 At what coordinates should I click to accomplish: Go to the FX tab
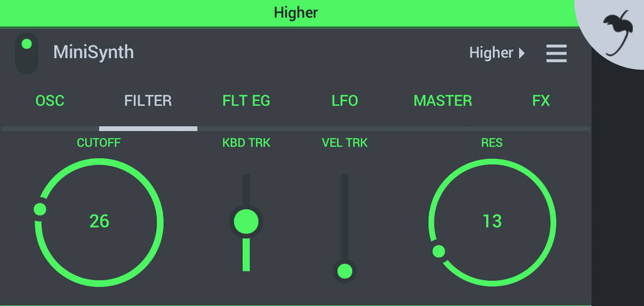541,101
